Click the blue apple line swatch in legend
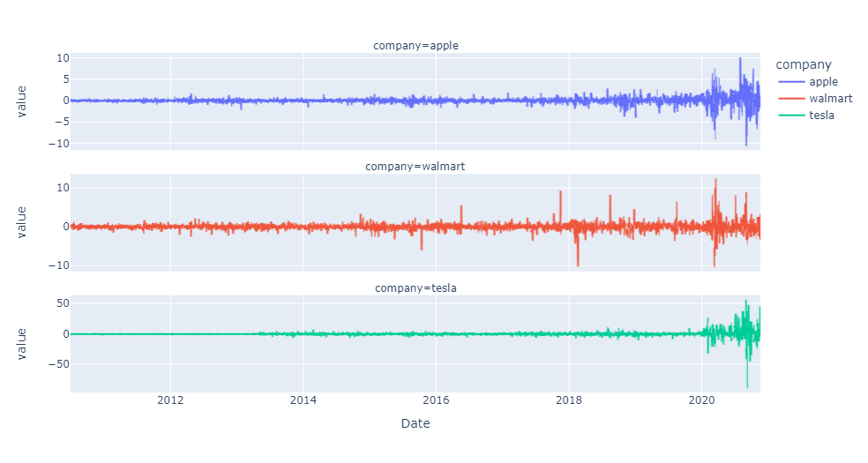The width and height of the screenshot is (868, 463). [791, 81]
